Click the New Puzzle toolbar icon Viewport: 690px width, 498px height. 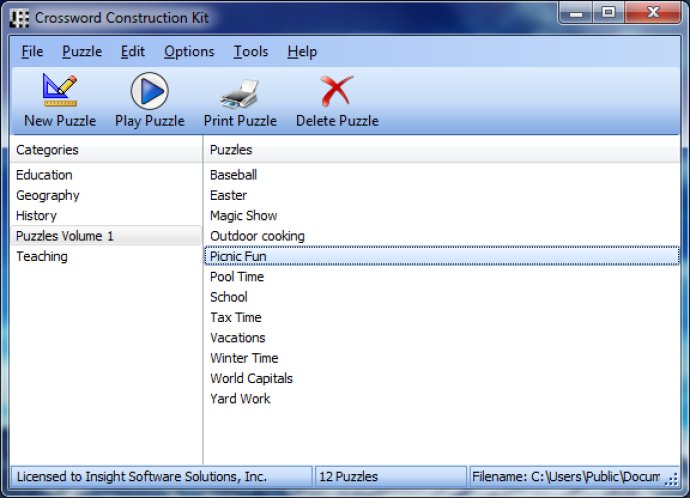click(x=60, y=91)
